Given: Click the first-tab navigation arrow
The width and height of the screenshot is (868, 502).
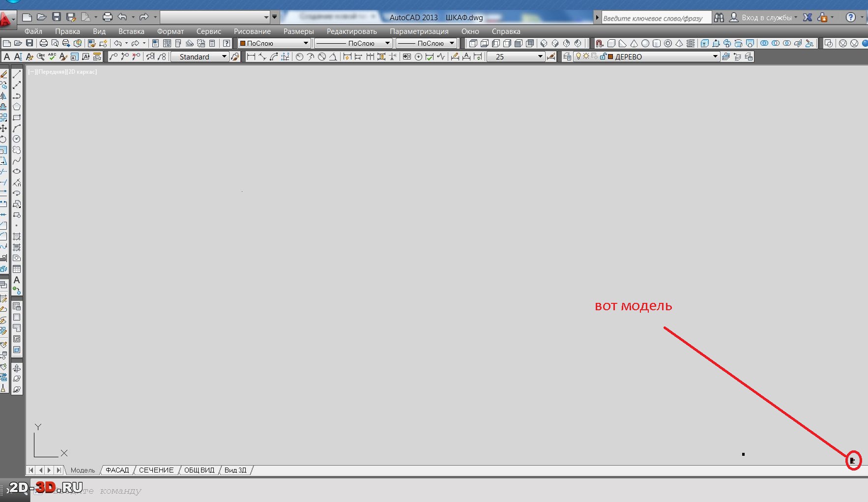Looking at the screenshot, I should coord(31,470).
